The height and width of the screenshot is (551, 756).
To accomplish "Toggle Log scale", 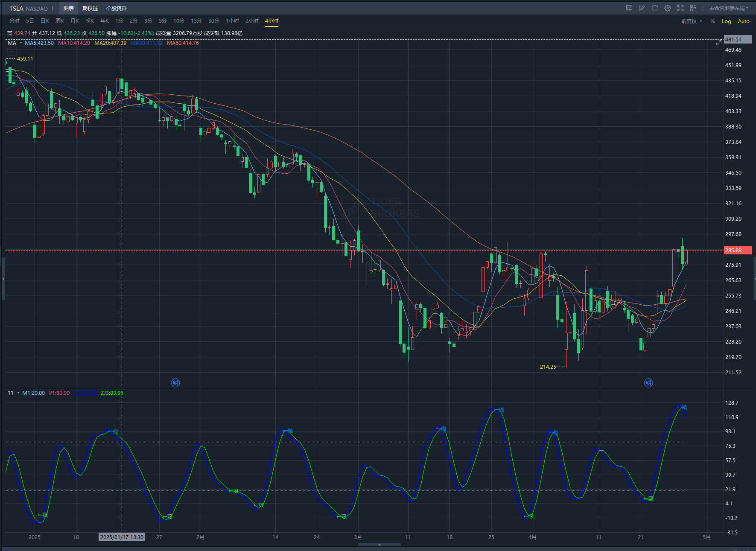I will (x=726, y=21).
